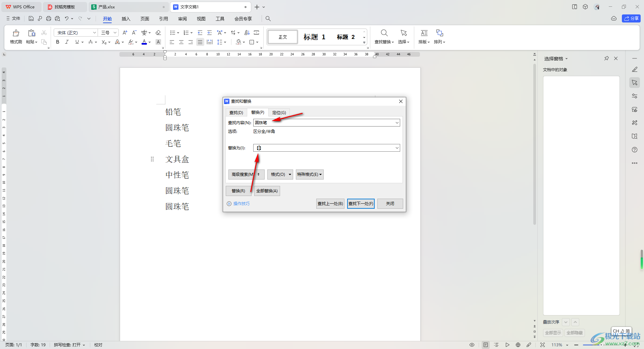Image resolution: width=644 pixels, height=349 pixels.
Task: Click the 排版 icon
Action: [x=424, y=33]
